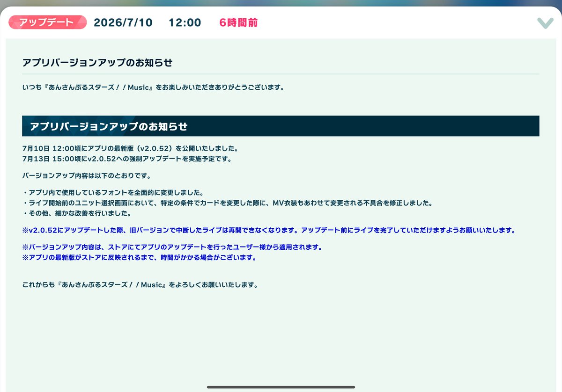This screenshot has width=562, height=392.
Task: Click the line バージョンアップ内容は以下のとおりです
Action: click(88, 176)
